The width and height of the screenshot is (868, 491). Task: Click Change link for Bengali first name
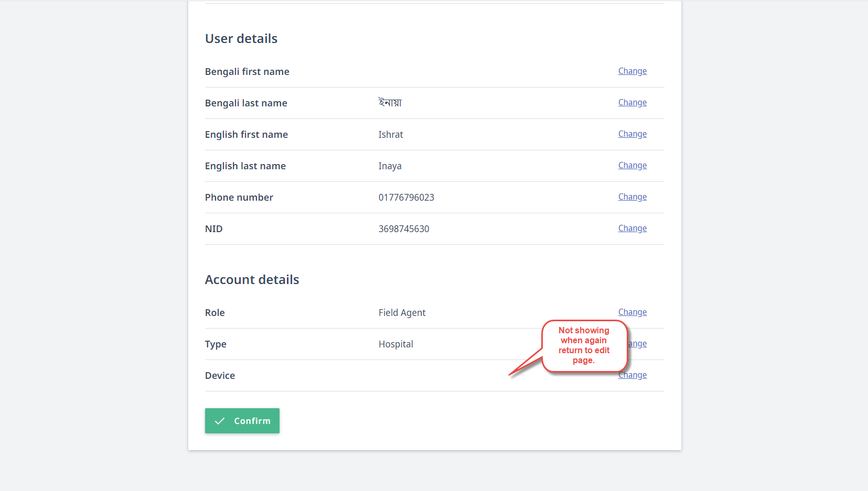pyautogui.click(x=632, y=71)
